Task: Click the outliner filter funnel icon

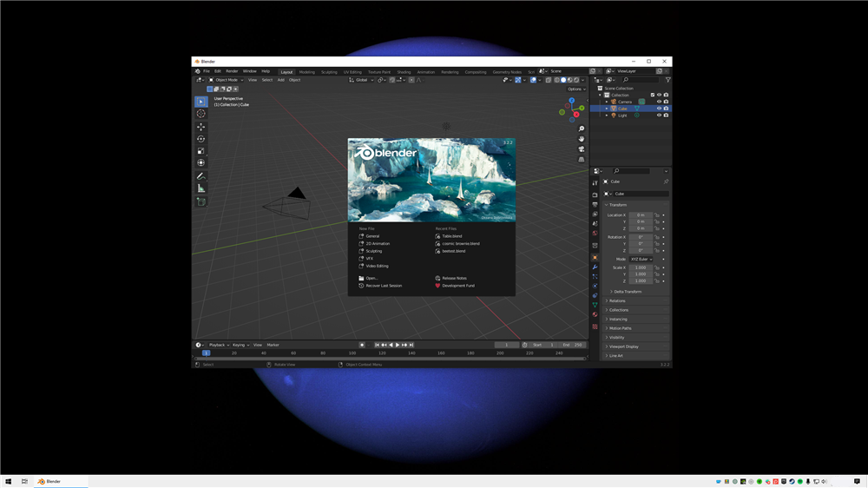Action: click(667, 80)
